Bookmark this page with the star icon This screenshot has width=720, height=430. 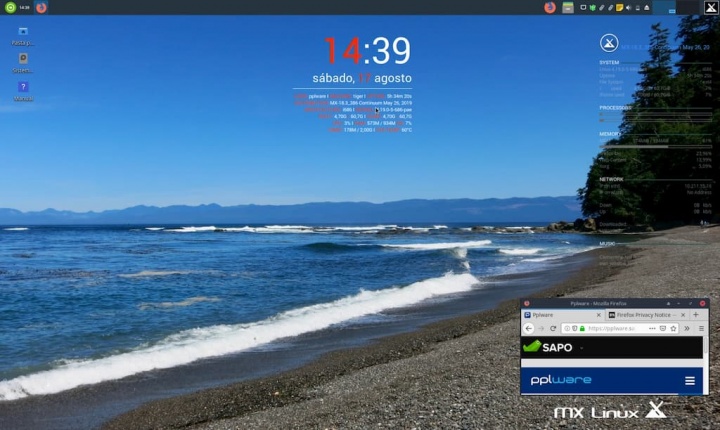click(673, 328)
